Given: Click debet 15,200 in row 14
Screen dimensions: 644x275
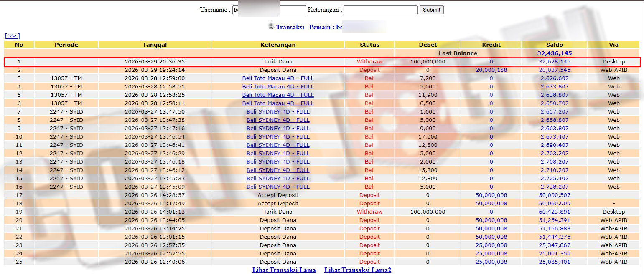Looking at the screenshot, I should click(x=428, y=170).
